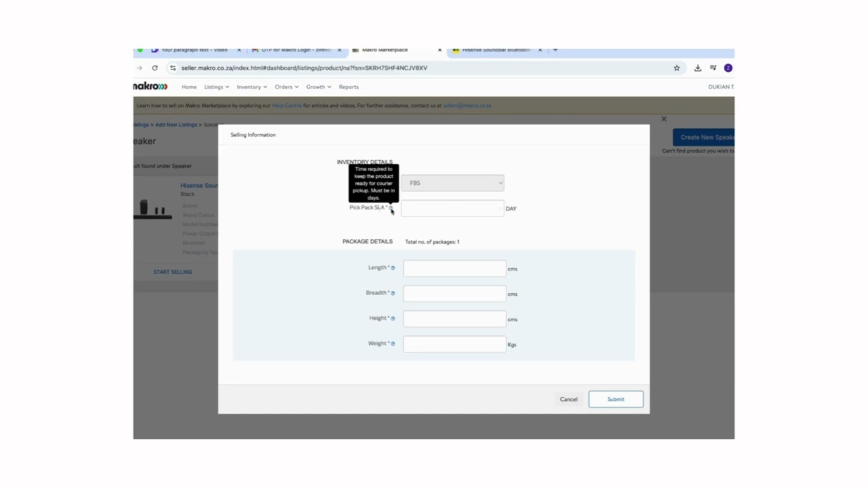The width and height of the screenshot is (868, 488).
Task: Click the Pick Pack SLA help icon
Action: coord(391,207)
